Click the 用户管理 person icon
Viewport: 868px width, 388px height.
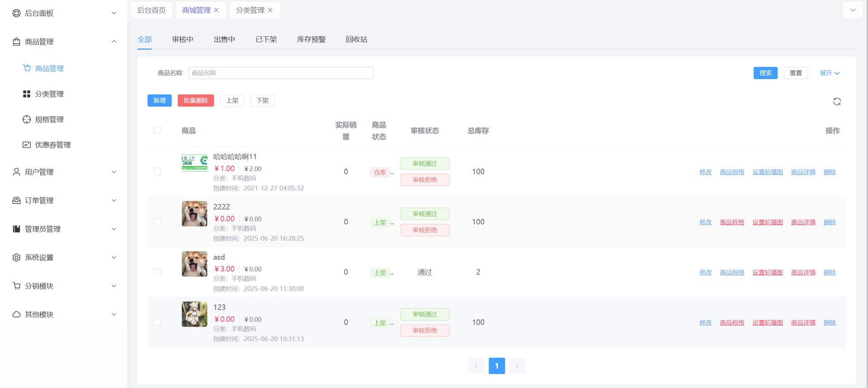click(x=17, y=172)
